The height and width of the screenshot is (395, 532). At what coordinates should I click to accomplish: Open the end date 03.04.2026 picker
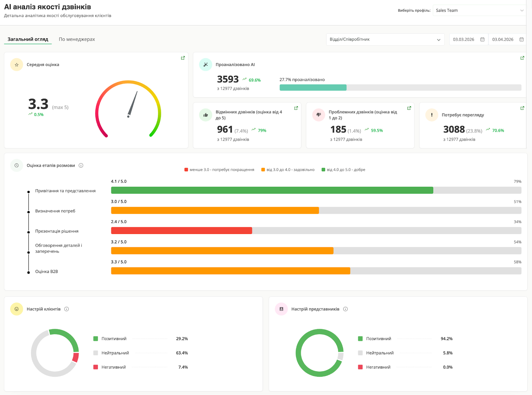point(507,40)
